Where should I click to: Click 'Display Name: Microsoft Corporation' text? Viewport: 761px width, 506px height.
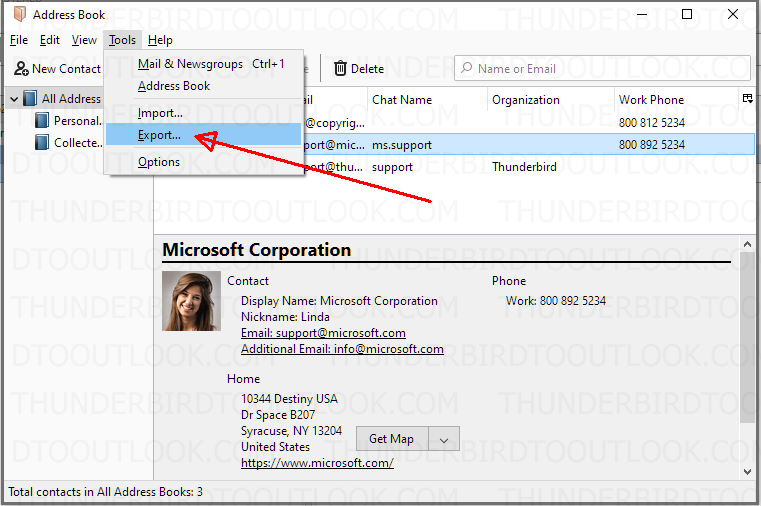pos(339,301)
